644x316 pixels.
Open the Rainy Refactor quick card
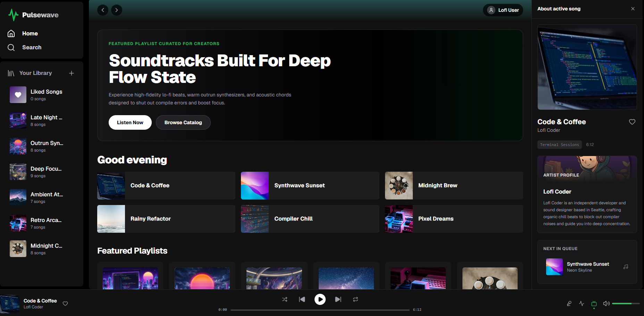[166, 219]
